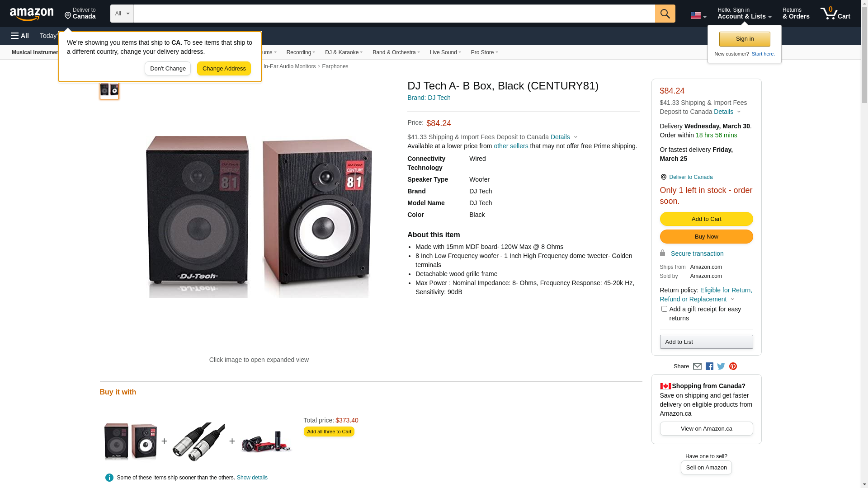
Task: Share product on Facebook
Action: (709, 366)
